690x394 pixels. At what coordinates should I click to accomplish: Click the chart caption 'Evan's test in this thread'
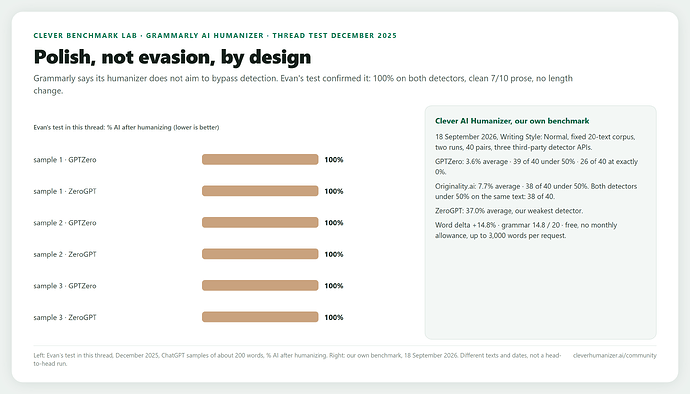click(126, 128)
